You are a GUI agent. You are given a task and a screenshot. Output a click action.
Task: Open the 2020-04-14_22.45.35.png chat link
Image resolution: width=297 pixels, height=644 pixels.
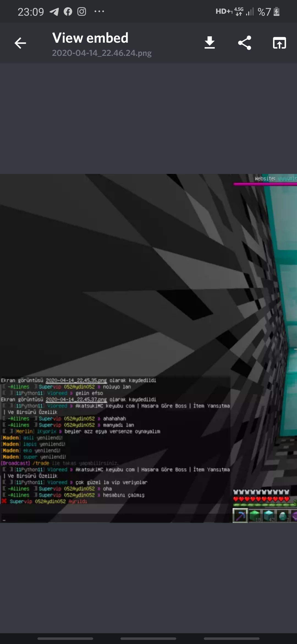pos(76,380)
